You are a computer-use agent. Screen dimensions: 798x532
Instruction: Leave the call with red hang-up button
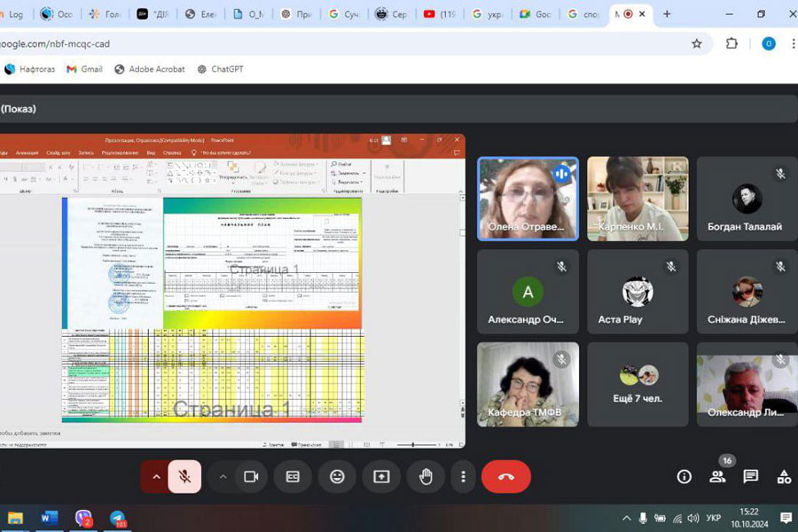pos(505,476)
